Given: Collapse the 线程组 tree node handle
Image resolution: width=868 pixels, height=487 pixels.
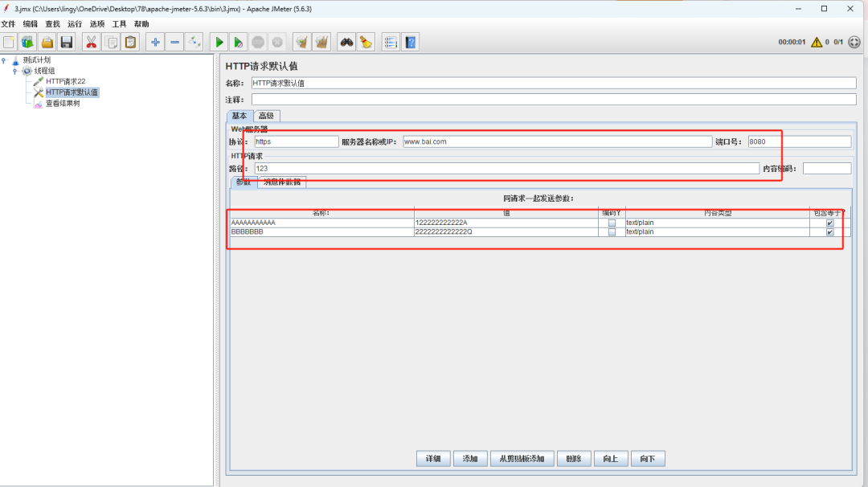Looking at the screenshot, I should pyautogui.click(x=14, y=71).
